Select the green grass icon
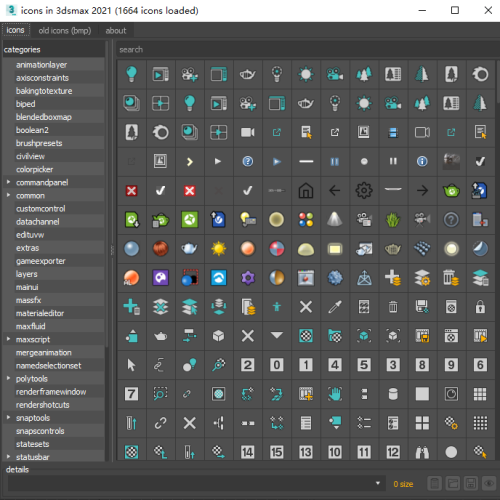The image size is (500, 500). click(x=393, y=220)
